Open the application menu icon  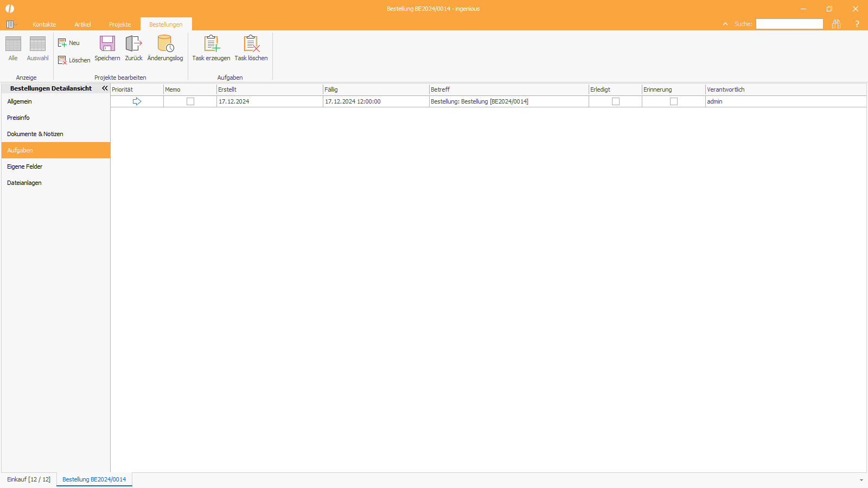point(11,24)
